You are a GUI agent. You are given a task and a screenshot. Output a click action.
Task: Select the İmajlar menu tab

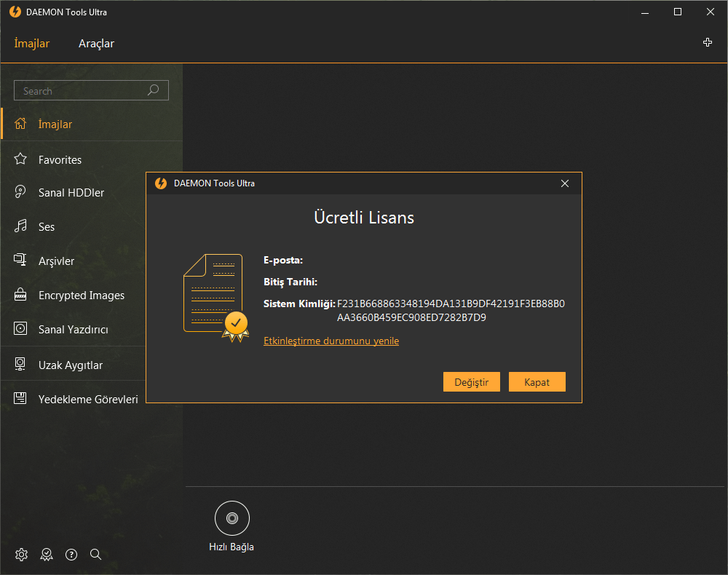tap(31, 44)
